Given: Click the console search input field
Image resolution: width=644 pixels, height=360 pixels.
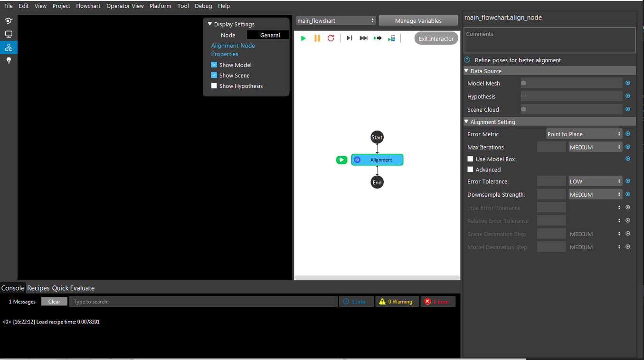Looking at the screenshot, I should click(x=203, y=302).
